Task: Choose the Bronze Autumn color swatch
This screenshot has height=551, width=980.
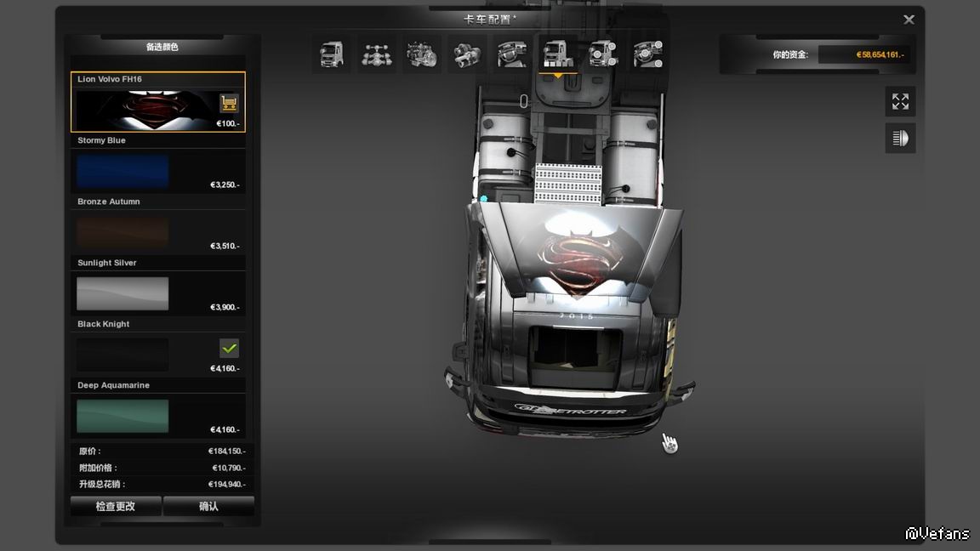Action: tap(122, 232)
